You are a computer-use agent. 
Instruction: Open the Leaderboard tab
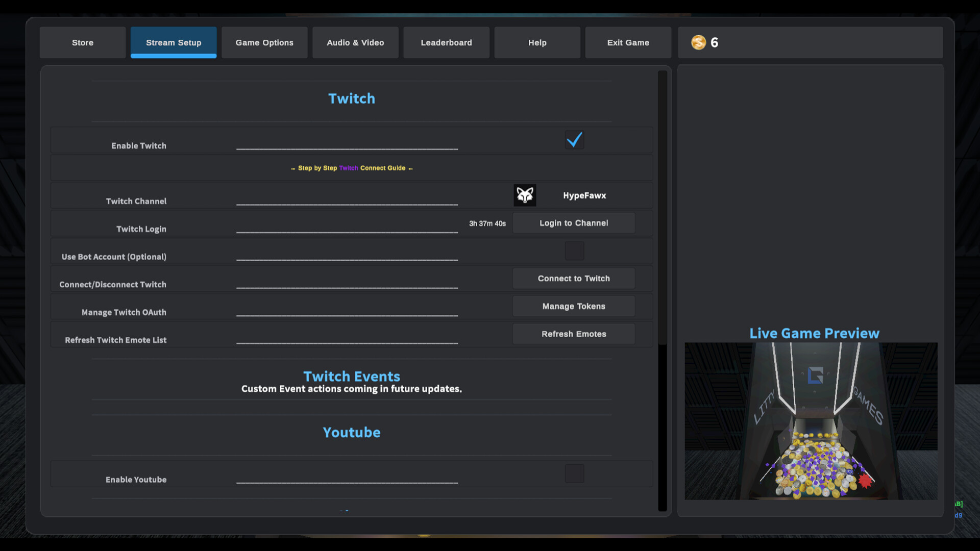(446, 42)
